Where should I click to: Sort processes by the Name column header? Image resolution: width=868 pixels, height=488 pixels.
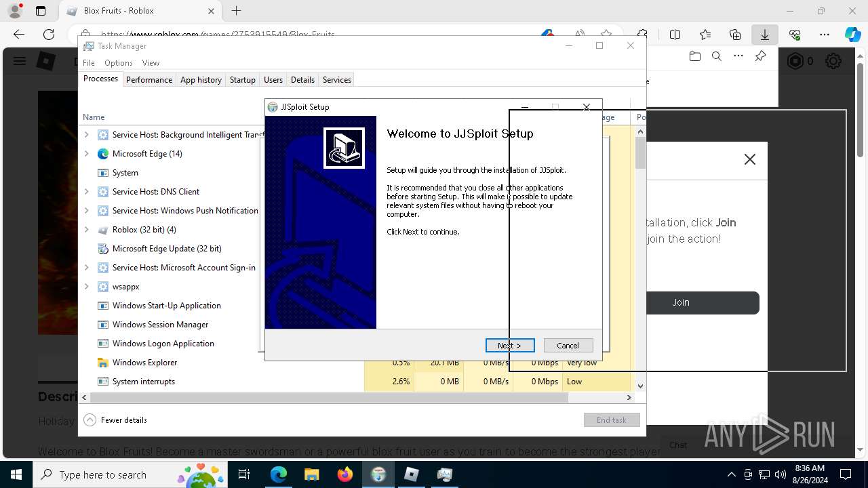(x=94, y=117)
